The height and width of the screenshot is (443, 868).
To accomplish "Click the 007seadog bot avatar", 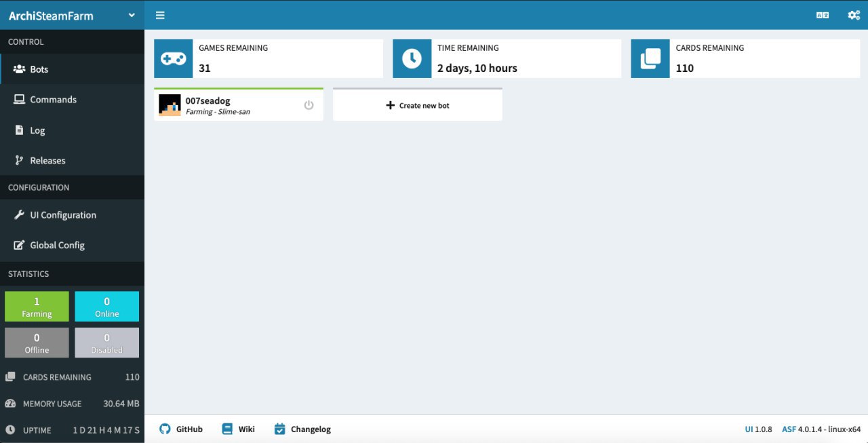I will tap(170, 105).
